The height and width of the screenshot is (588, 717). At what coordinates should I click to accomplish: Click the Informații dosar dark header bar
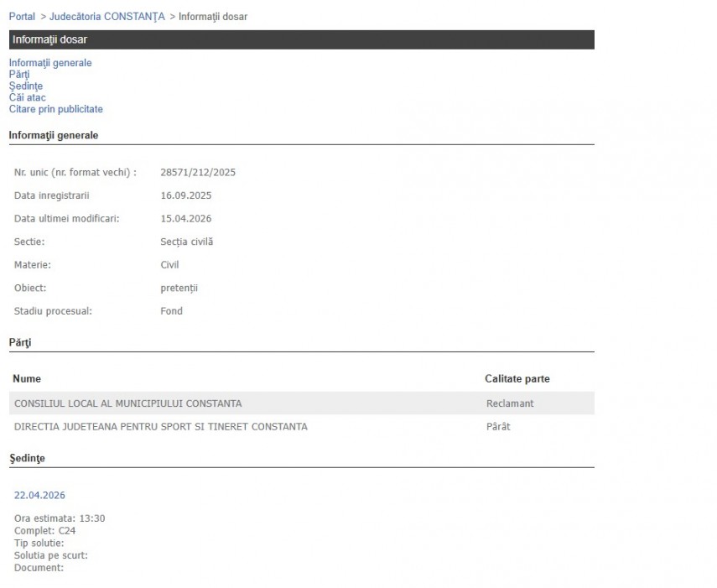[x=301, y=39]
